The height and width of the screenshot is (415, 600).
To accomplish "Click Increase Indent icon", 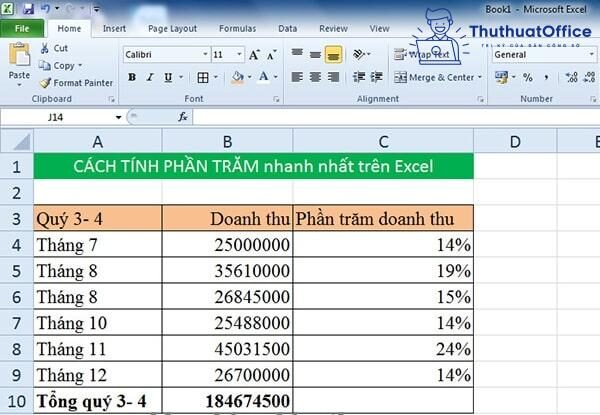I will click(377, 77).
